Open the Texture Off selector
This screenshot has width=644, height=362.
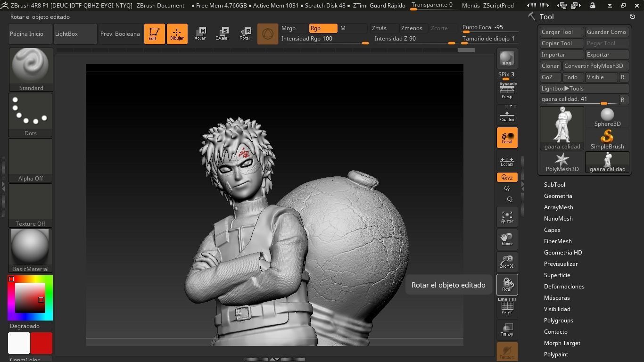(31, 206)
